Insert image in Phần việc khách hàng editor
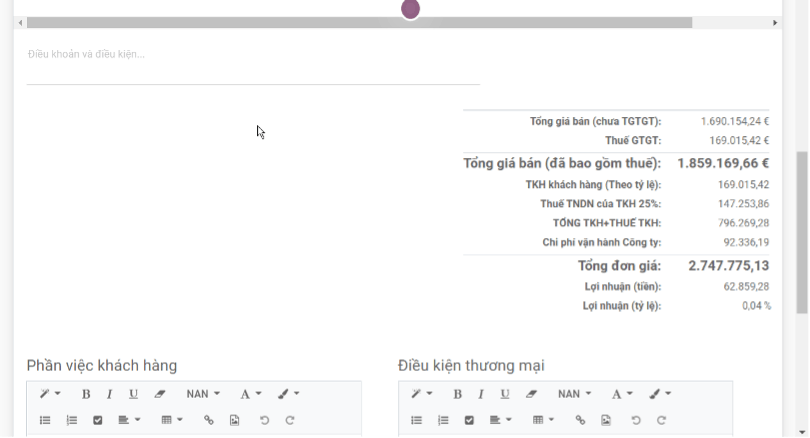Image resolution: width=810 pixels, height=438 pixels. (x=235, y=420)
